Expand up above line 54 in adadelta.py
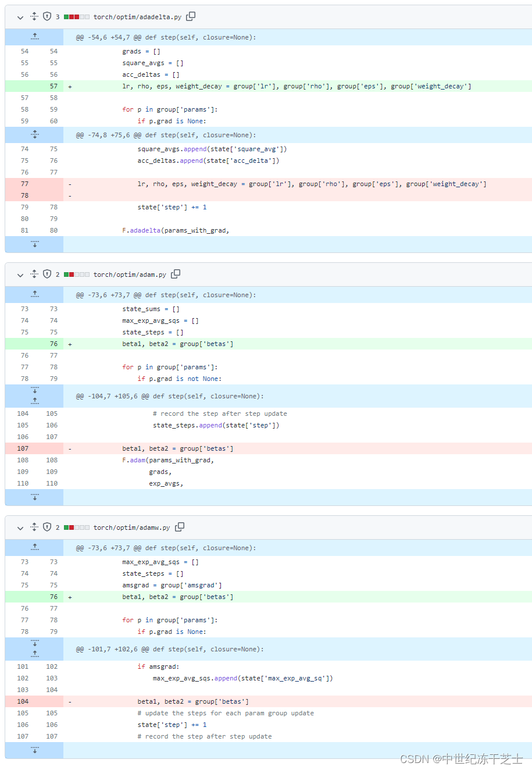The image size is (532, 770). coord(34,37)
